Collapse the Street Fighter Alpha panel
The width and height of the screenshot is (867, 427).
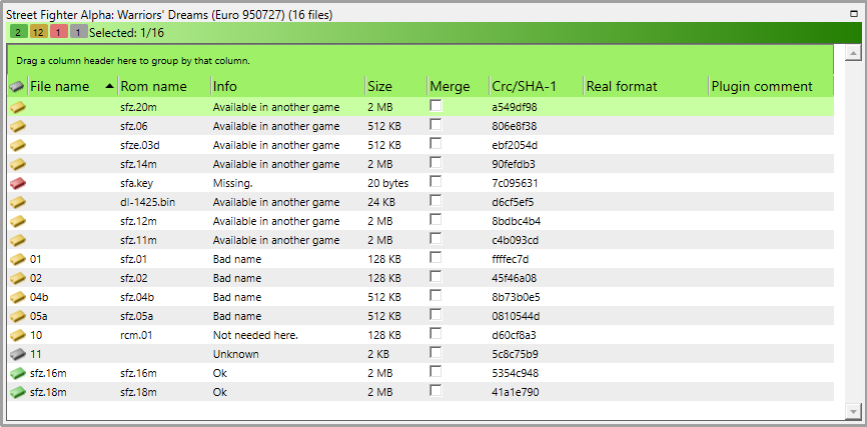(x=853, y=15)
